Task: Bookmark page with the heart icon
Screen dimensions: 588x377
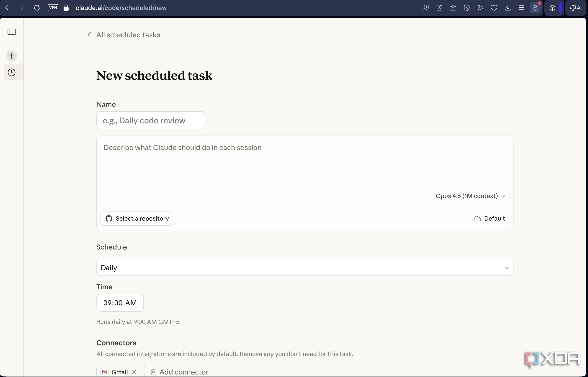Action: point(494,8)
